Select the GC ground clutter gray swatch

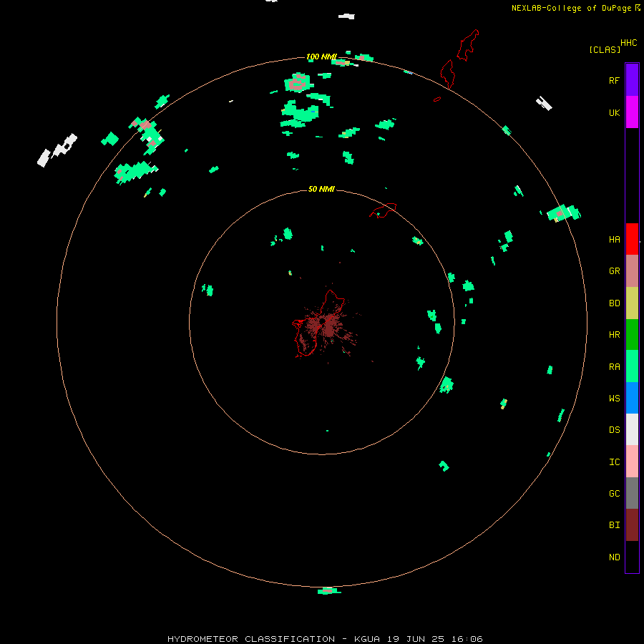tap(632, 493)
